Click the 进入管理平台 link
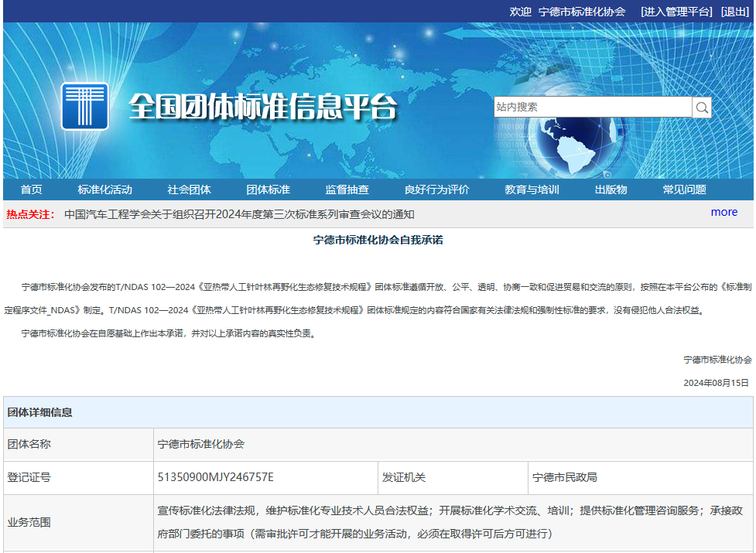The width and height of the screenshot is (756, 553). point(676,12)
